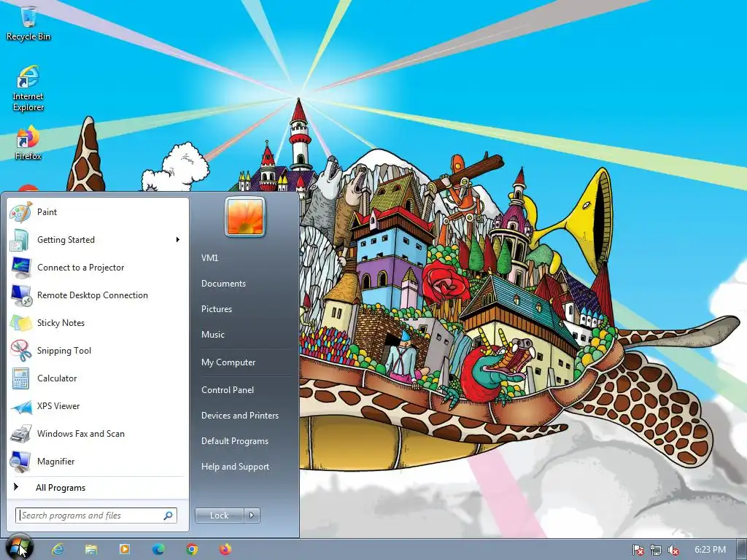This screenshot has height=560, width=747.
Task: Click the Recycle Bin desktop icon
Action: 28,23
